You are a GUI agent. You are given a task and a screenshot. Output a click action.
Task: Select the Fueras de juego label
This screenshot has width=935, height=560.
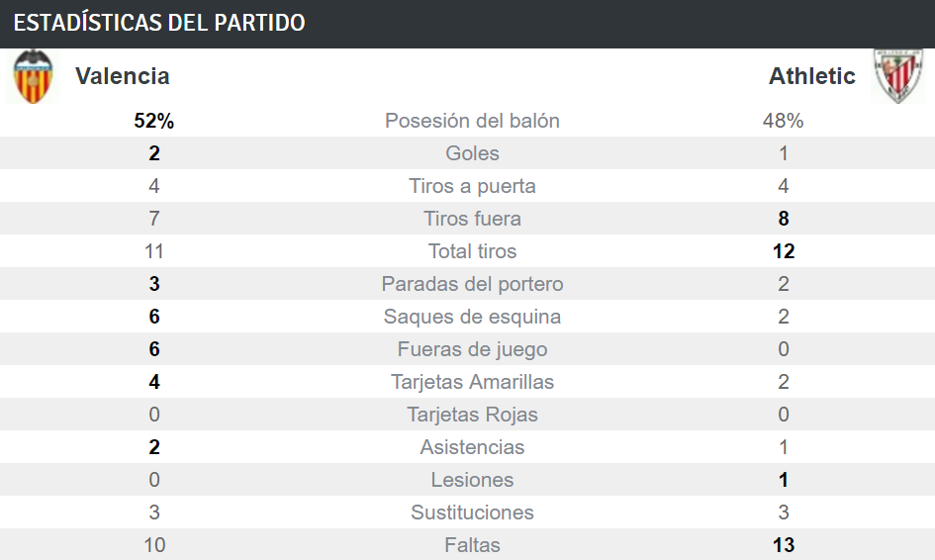tap(472, 349)
